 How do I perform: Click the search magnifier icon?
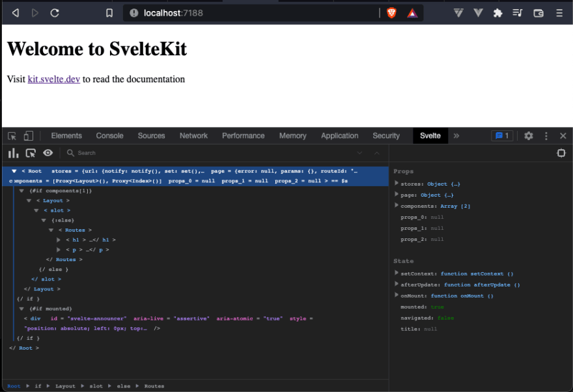[70, 153]
